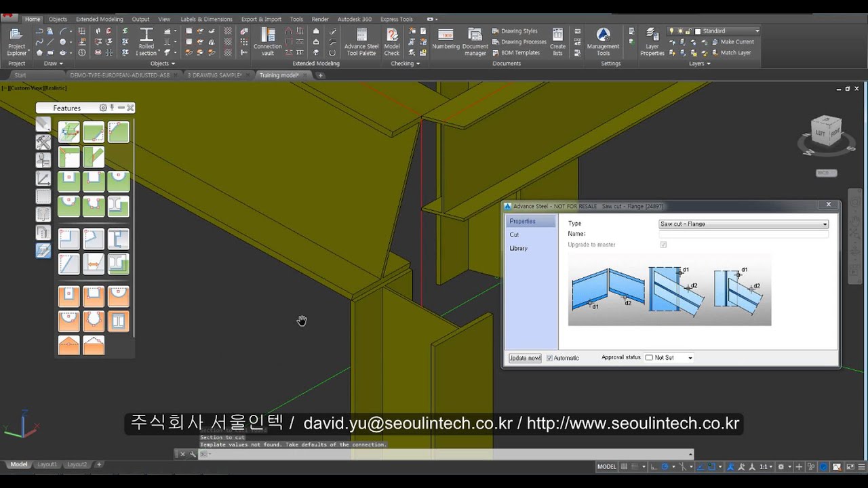
Task: Switch to 3 DRAWING SAMPLE document tab
Action: tap(215, 75)
